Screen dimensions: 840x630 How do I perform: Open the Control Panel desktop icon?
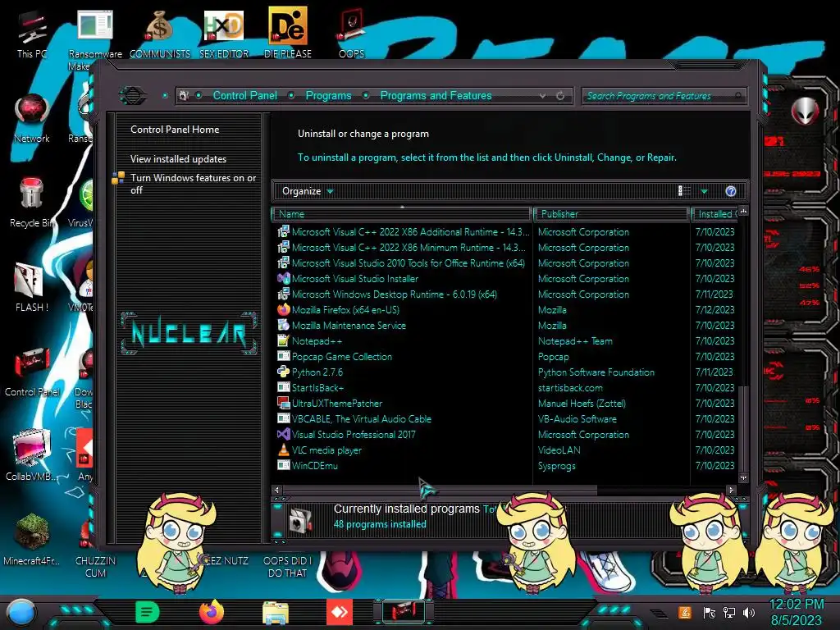[32, 372]
